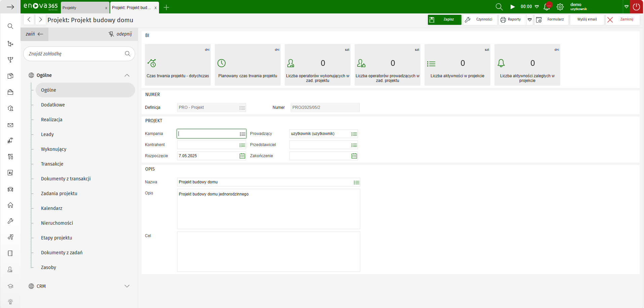The height and width of the screenshot is (308, 644).
Task: Click the global search magnifier in top bar
Action: point(499,7)
